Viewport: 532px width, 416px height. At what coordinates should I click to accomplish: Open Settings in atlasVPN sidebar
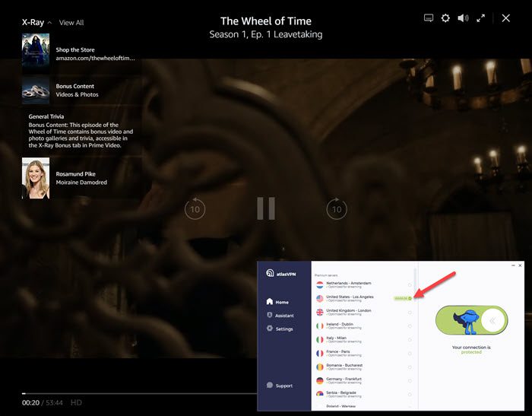click(x=280, y=329)
